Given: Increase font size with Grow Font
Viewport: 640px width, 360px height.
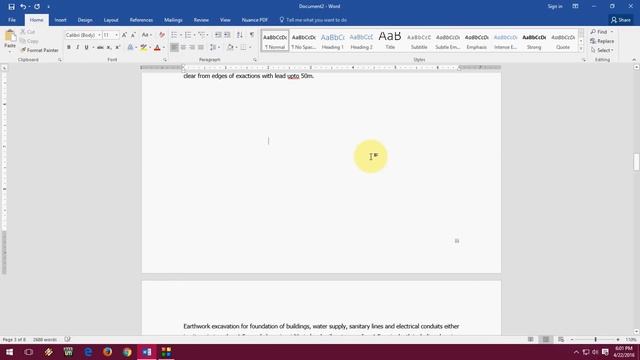Looking at the screenshot, I should 124,35.
